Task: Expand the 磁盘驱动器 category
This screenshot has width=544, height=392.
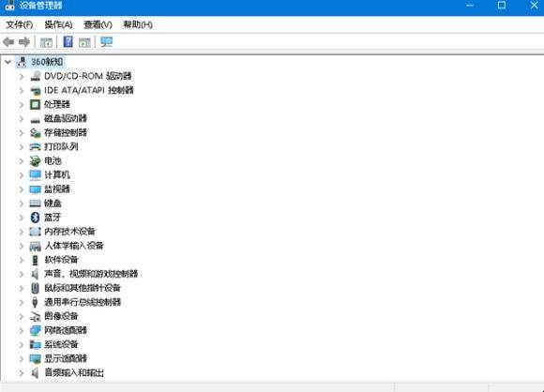Action: point(22,119)
